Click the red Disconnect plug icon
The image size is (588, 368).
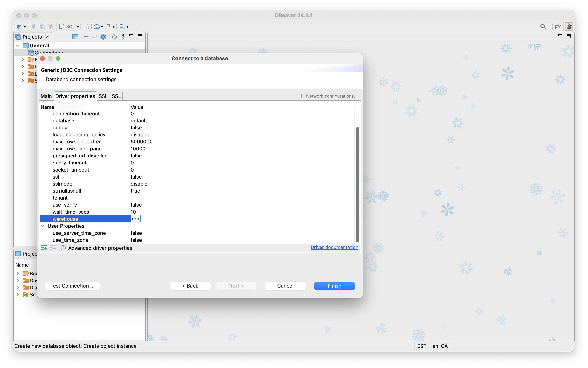50,27
